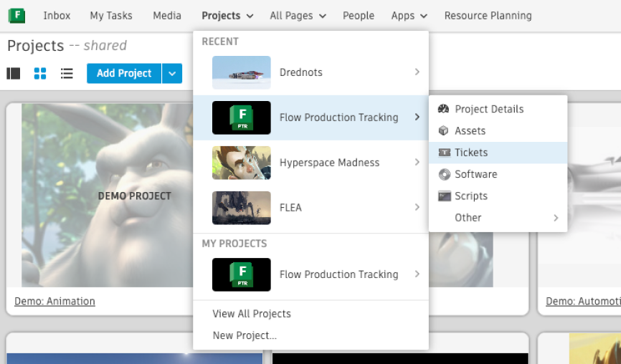Viewport: 621px width, 364px height.
Task: Expand the Other submenu arrow
Action: click(x=556, y=218)
